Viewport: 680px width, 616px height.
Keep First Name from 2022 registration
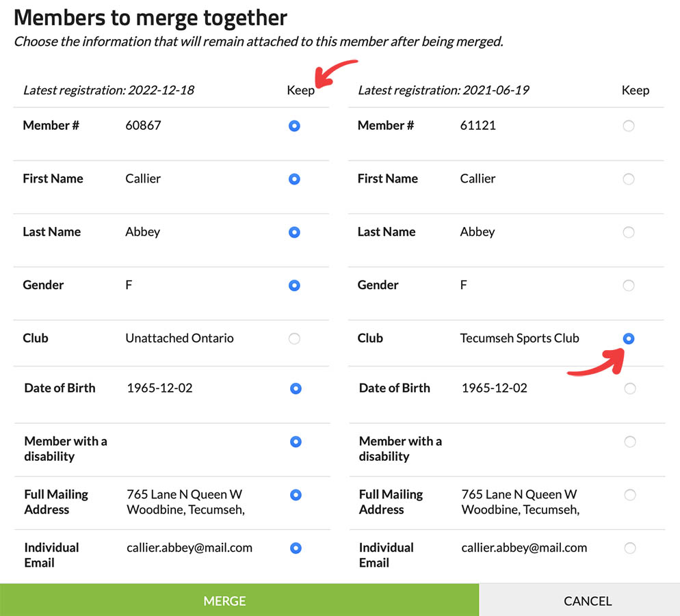(294, 179)
